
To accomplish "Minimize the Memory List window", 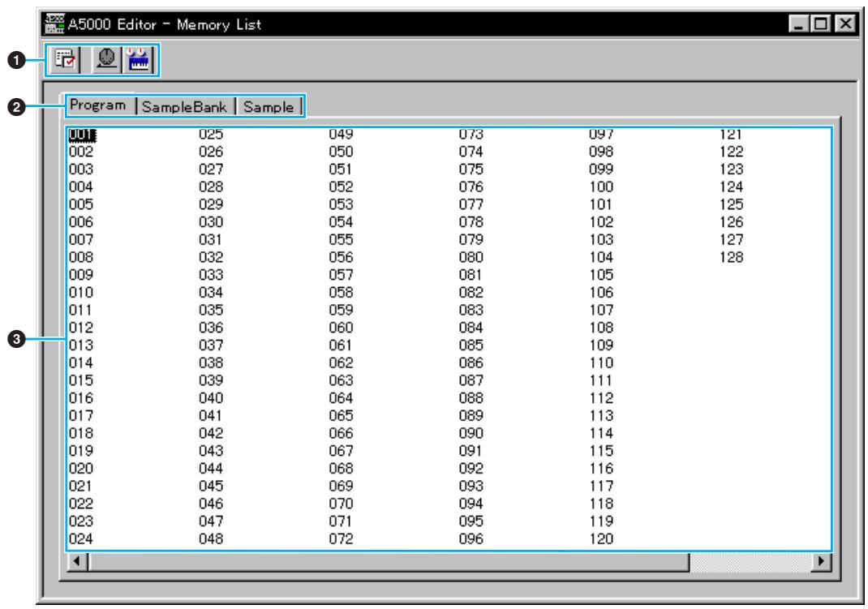I will pos(797,24).
